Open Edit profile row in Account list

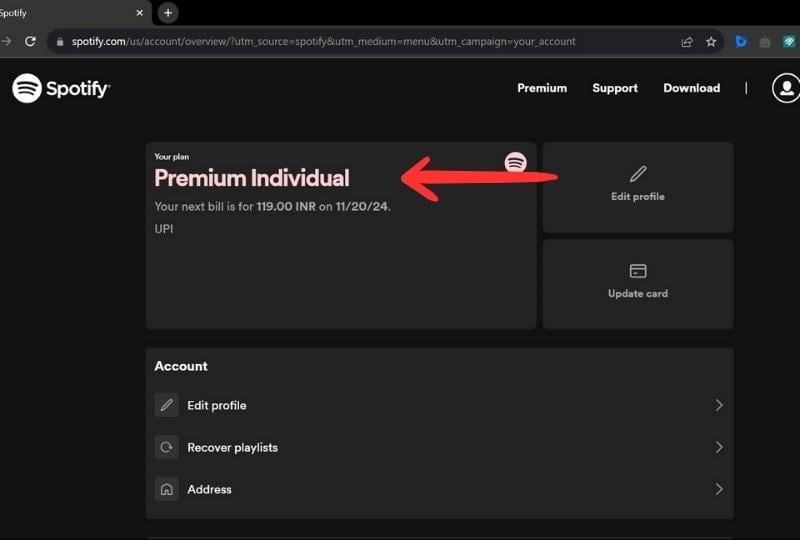pyautogui.click(x=439, y=405)
